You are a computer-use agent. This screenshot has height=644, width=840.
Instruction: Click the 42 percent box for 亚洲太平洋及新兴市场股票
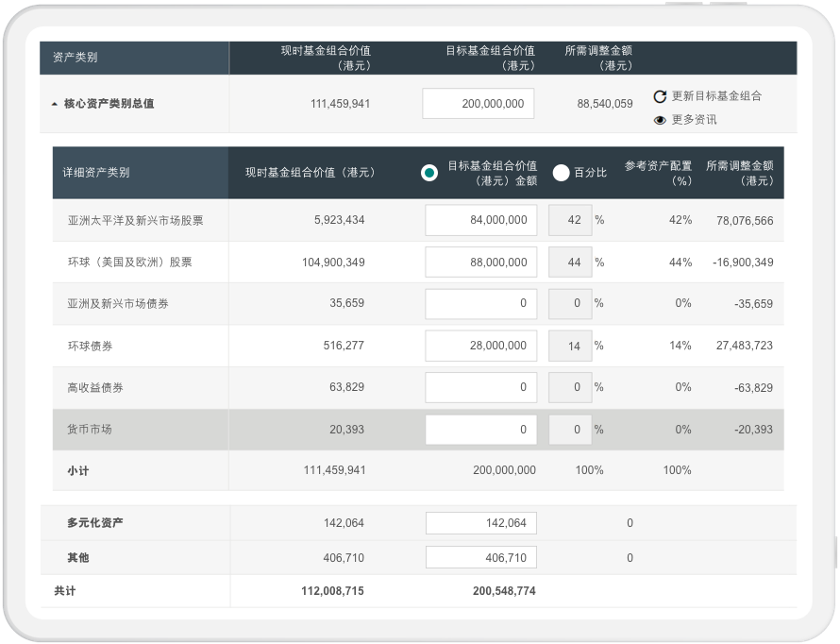pos(570,220)
